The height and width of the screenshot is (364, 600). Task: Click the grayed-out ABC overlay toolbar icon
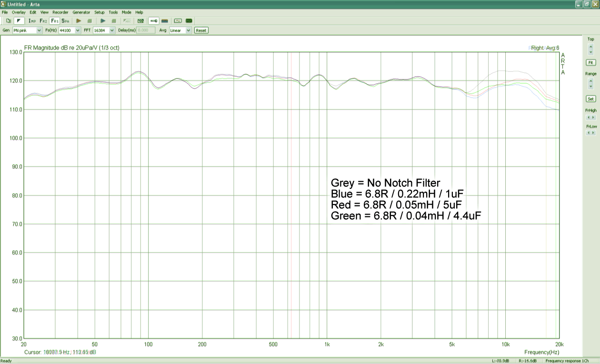[127, 20]
